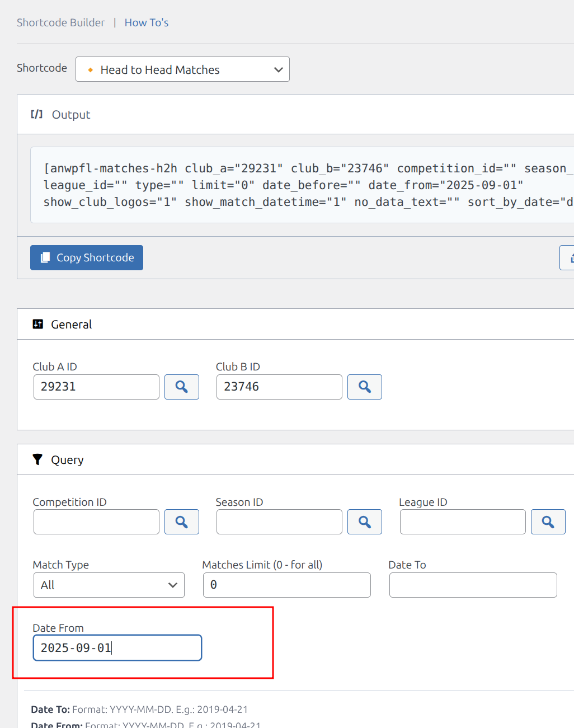
Task: Open League ID search lookup
Action: [x=548, y=522]
